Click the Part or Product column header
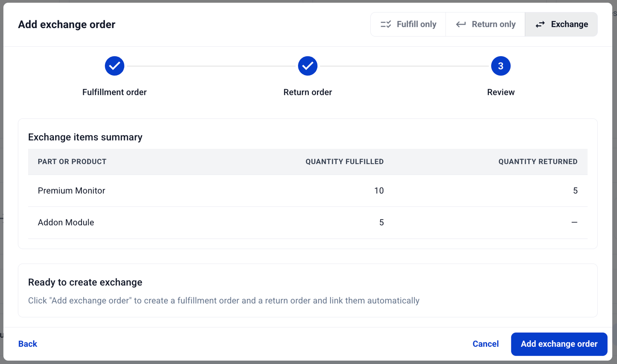 72,162
